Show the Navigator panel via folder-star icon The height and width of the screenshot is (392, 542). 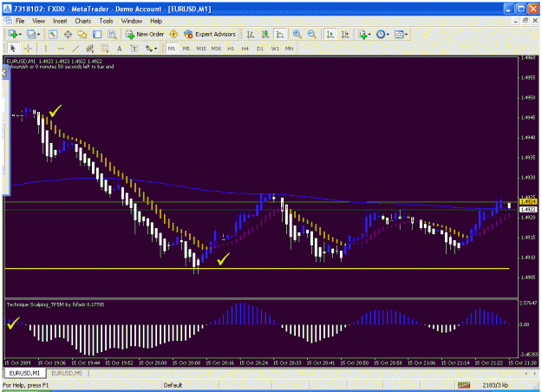click(82, 34)
